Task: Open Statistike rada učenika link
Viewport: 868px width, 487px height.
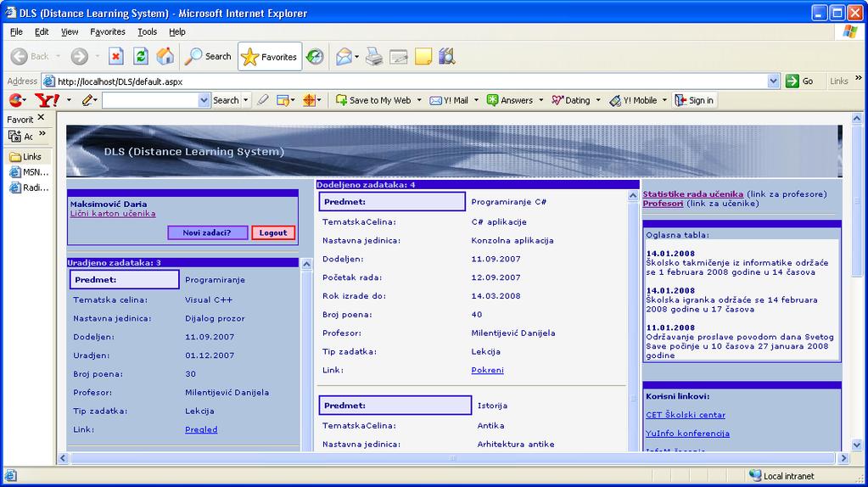Action: (x=693, y=194)
